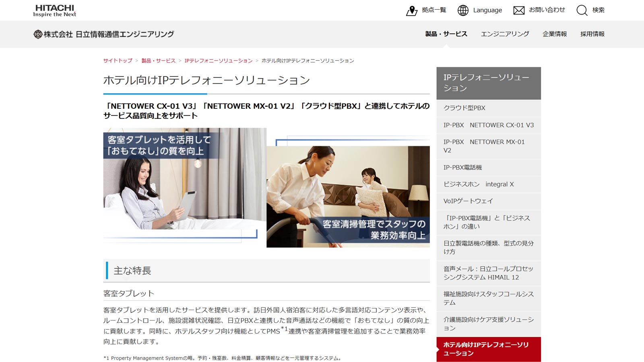Image resolution: width=644 pixels, height=362 pixels.
Task: Open 「IP-PBX電話機」と「ビジネスホン」の違い in the sidebar
Action: click(488, 222)
